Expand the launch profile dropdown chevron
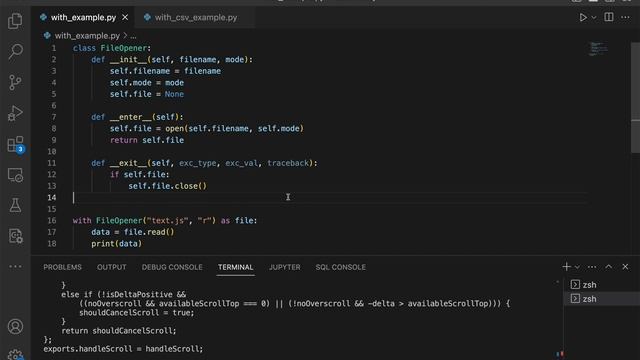This screenshot has height=360, width=640. (577, 267)
